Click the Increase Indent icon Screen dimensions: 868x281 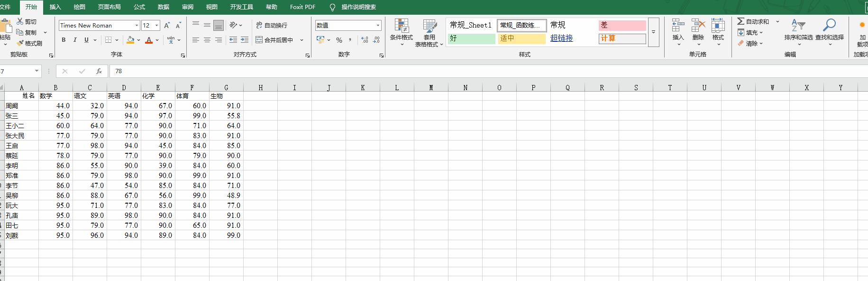pyautogui.click(x=245, y=40)
